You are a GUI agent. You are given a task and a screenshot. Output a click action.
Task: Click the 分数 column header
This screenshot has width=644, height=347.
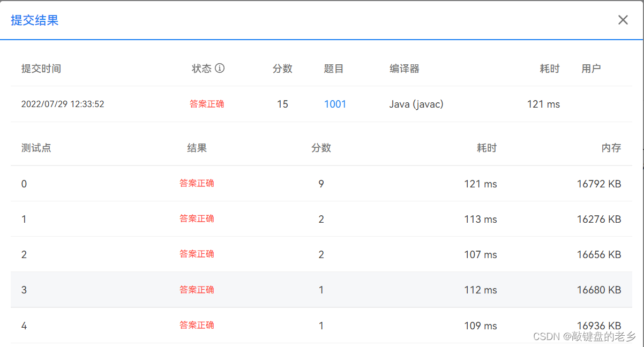(x=282, y=69)
